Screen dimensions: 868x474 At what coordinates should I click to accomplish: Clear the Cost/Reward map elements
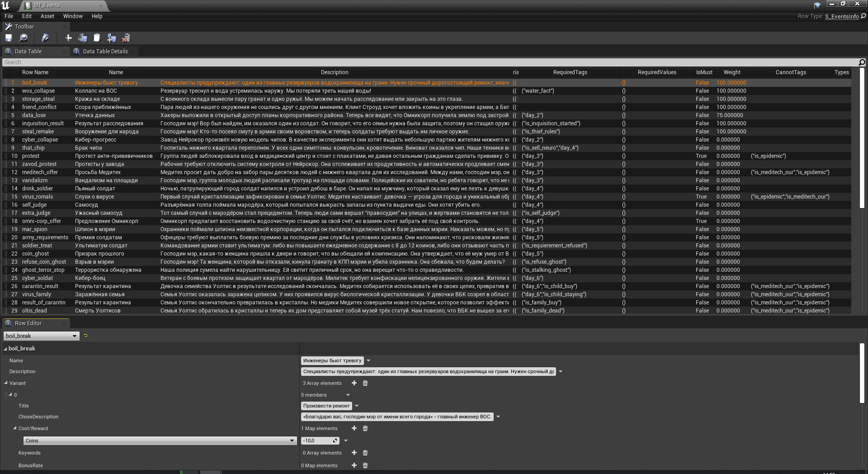tap(365, 428)
